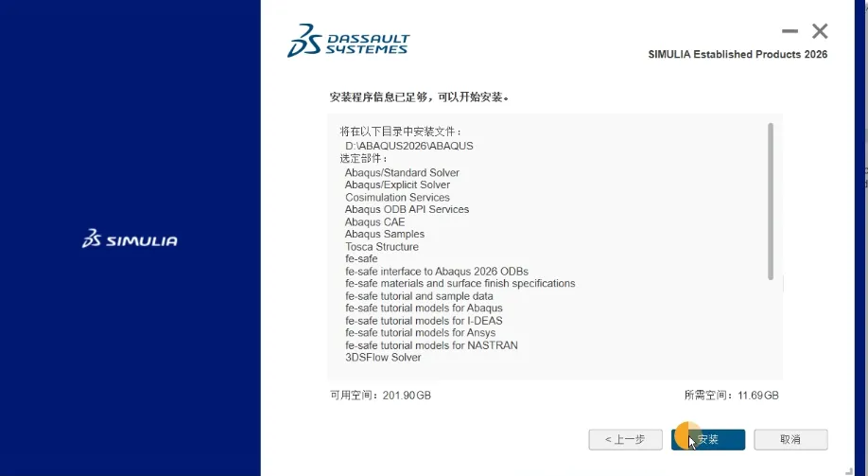Click fe-safe tutorial models for I-DEAS
The width and height of the screenshot is (868, 476).
pyautogui.click(x=424, y=321)
